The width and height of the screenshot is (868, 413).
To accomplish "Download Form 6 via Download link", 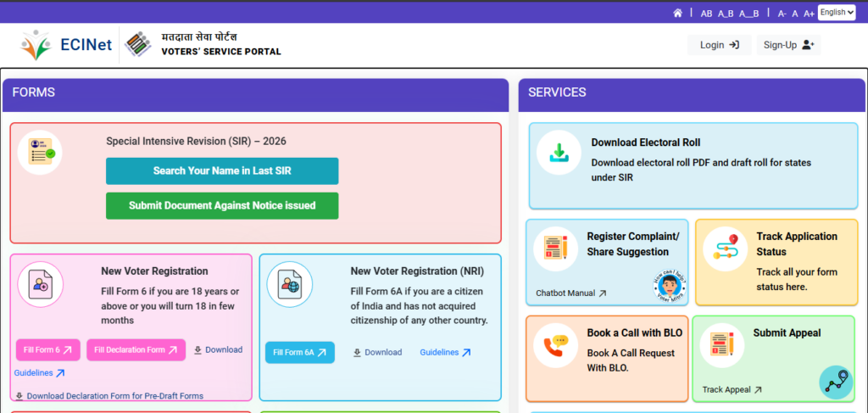I will tap(218, 350).
